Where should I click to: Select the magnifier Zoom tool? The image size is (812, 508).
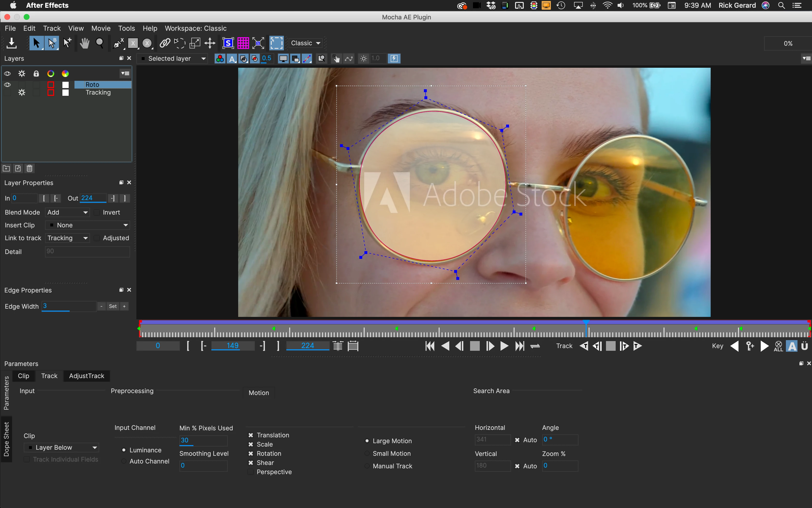tap(100, 43)
